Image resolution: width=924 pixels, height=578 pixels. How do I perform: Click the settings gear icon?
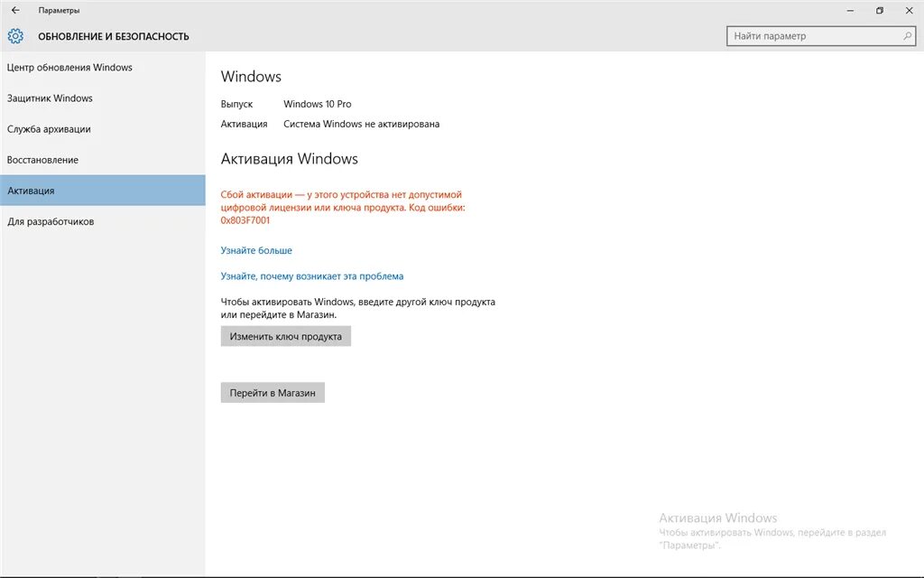coord(15,36)
